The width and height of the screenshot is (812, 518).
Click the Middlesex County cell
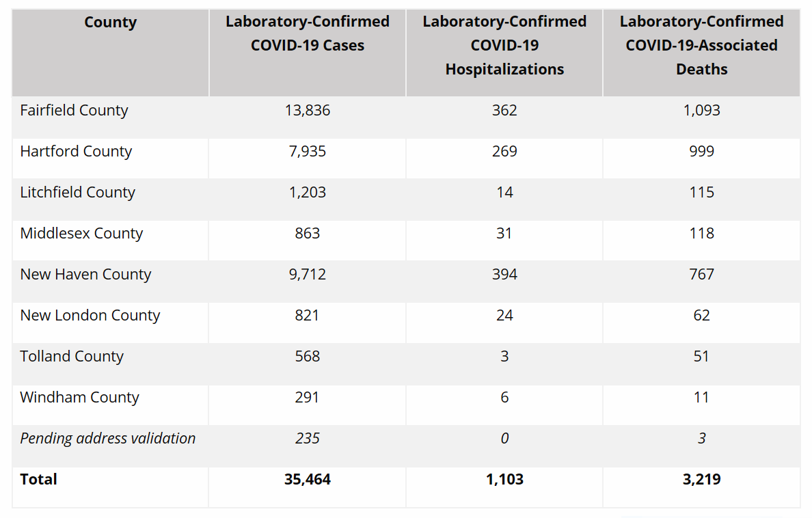81,234
